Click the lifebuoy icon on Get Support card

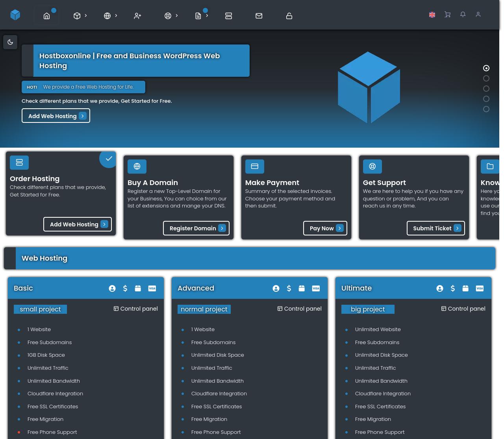click(x=372, y=166)
